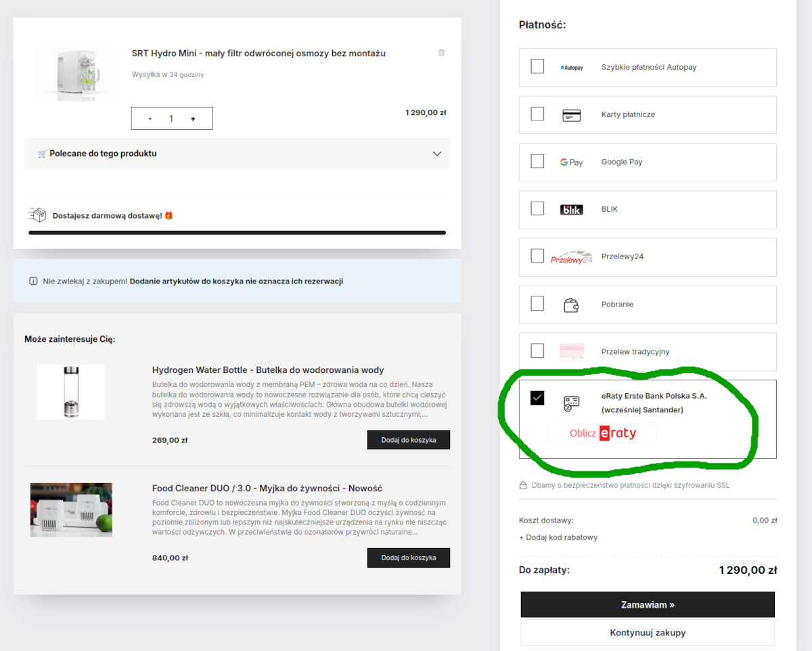Add Food Cleaner DUO to cart
This screenshot has width=812, height=651.
409,558
